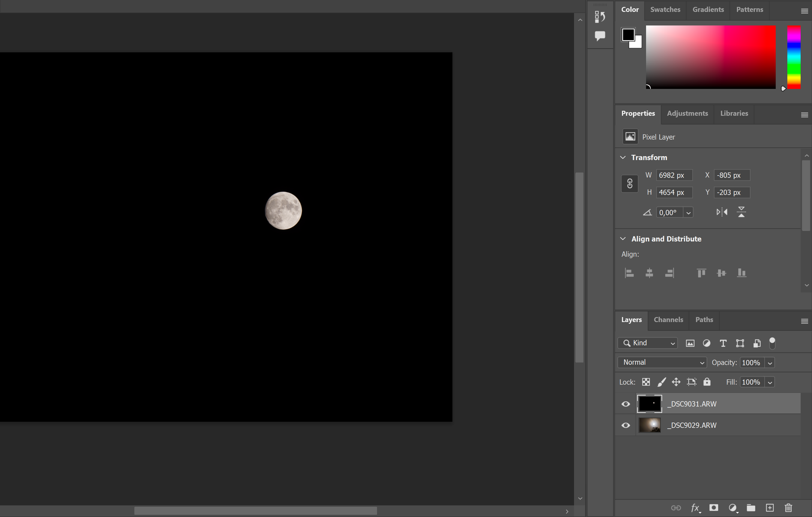Create a new adjustment layer

point(733,508)
